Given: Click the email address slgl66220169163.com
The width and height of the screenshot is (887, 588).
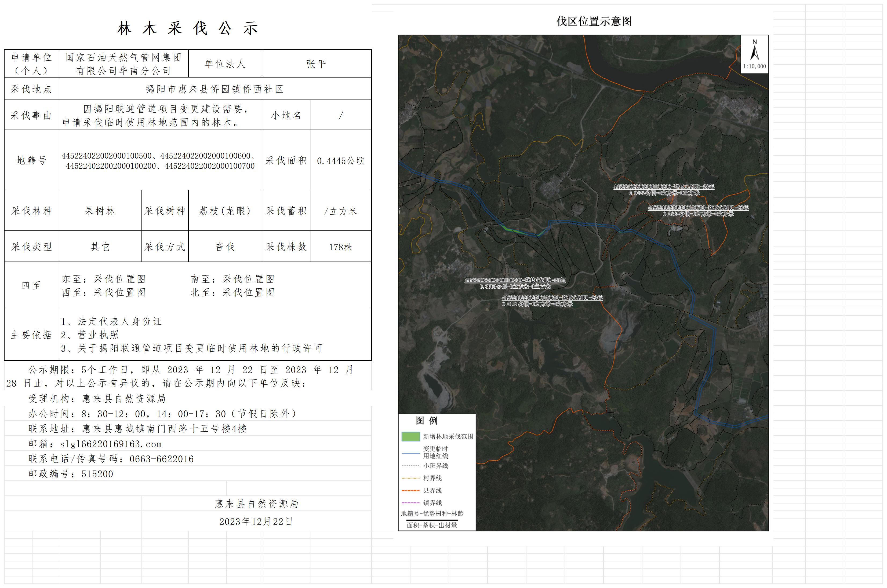Looking at the screenshot, I should (111, 444).
